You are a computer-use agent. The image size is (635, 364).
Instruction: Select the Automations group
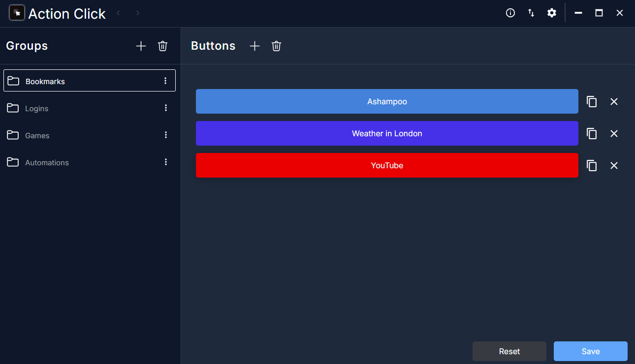[x=47, y=163]
